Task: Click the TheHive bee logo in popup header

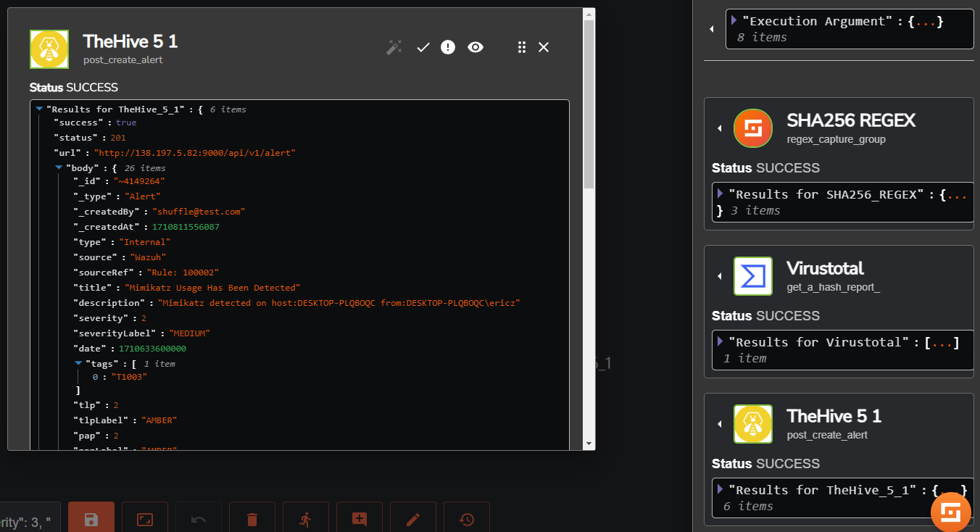Action: 49,49
